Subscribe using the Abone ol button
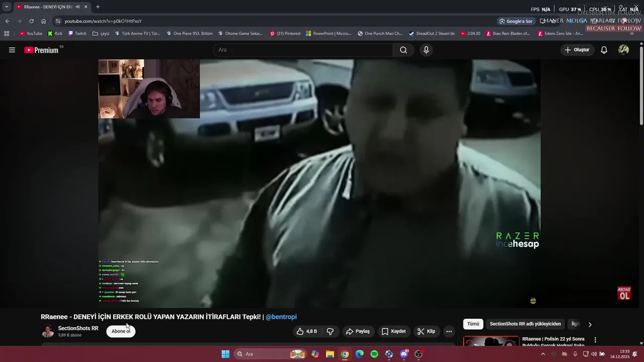This screenshot has height=362, width=644. (x=121, y=331)
